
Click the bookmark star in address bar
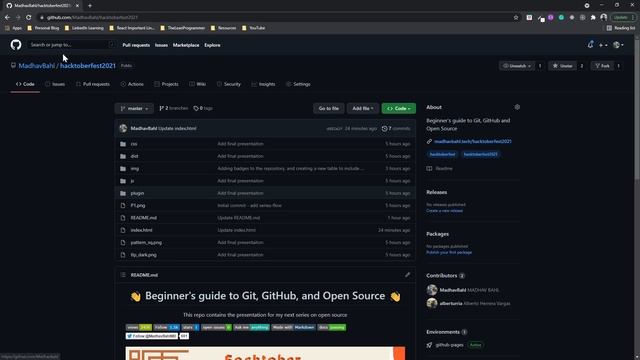[x=516, y=18]
